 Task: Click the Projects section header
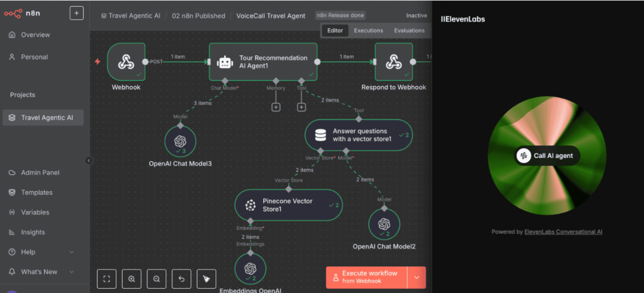click(x=23, y=95)
